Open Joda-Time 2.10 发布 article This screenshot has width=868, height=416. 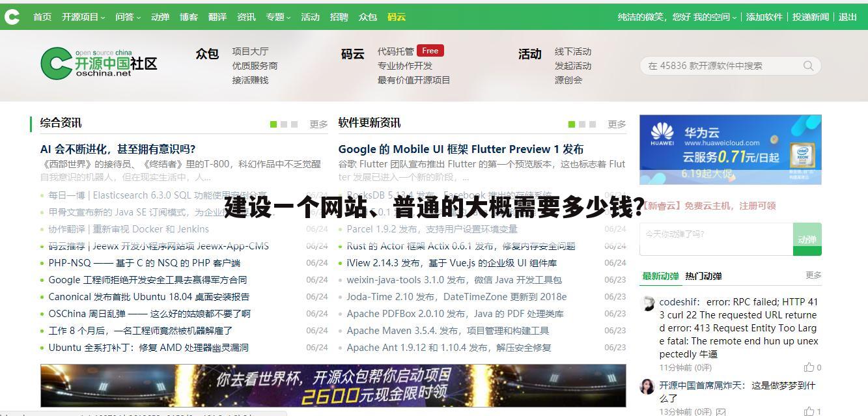pyautogui.click(x=457, y=297)
